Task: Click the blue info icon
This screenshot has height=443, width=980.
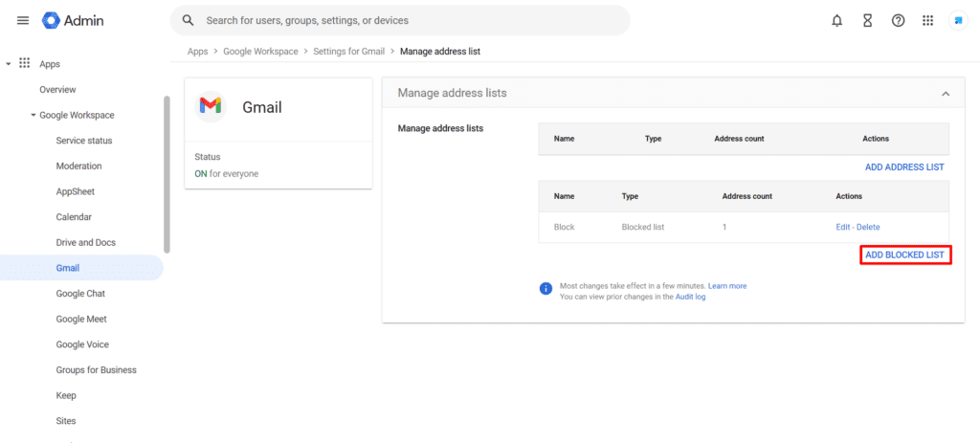Action: (x=546, y=288)
